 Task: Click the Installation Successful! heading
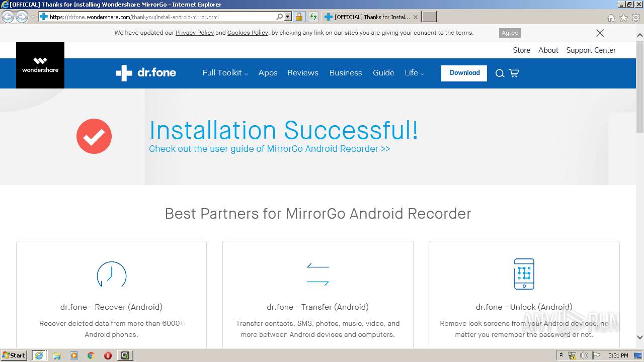click(x=284, y=130)
